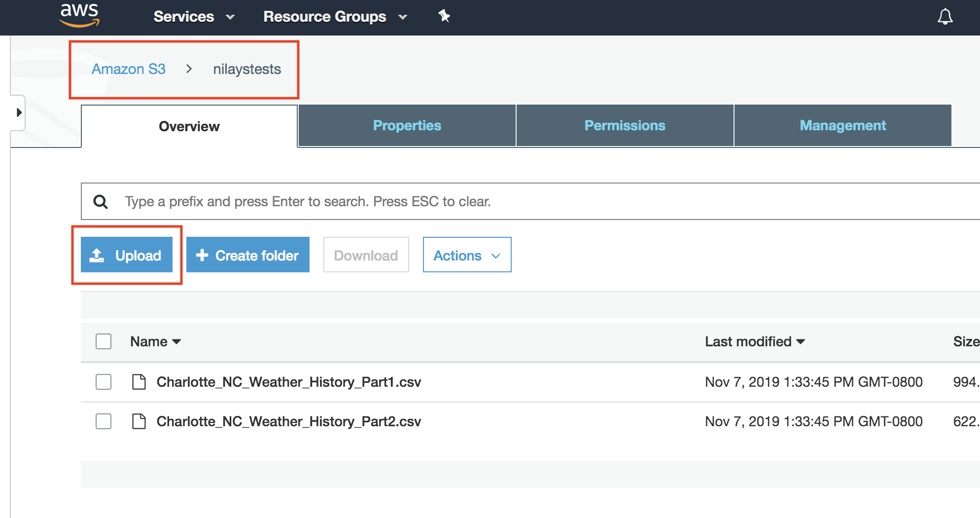The image size is (980, 518).
Task: Expand the left side navigation panel
Action: (19, 112)
